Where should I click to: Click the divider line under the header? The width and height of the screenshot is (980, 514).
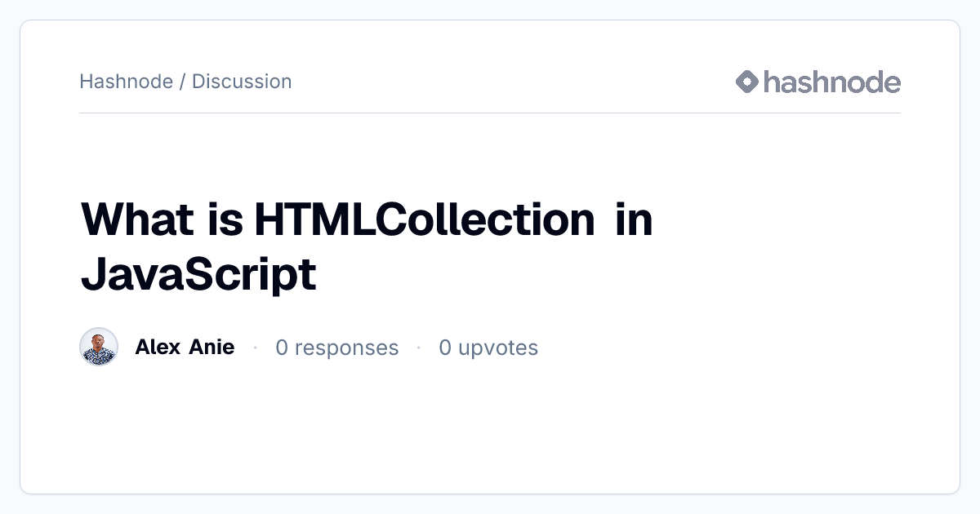point(490,113)
